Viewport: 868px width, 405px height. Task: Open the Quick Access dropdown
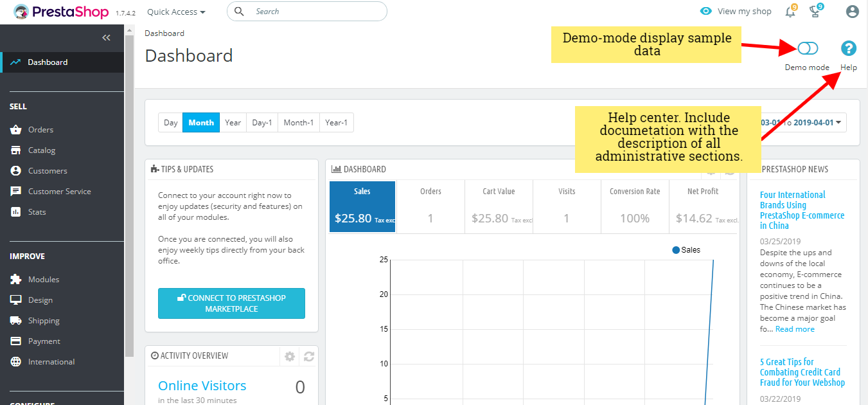pos(176,12)
